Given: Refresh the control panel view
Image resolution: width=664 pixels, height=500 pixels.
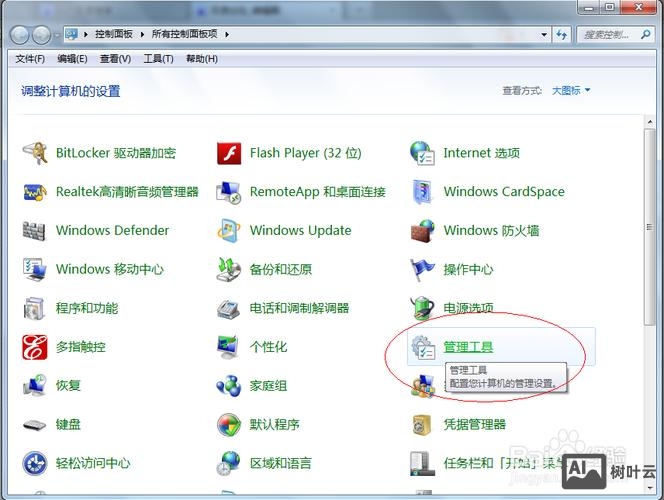Looking at the screenshot, I should [x=562, y=34].
